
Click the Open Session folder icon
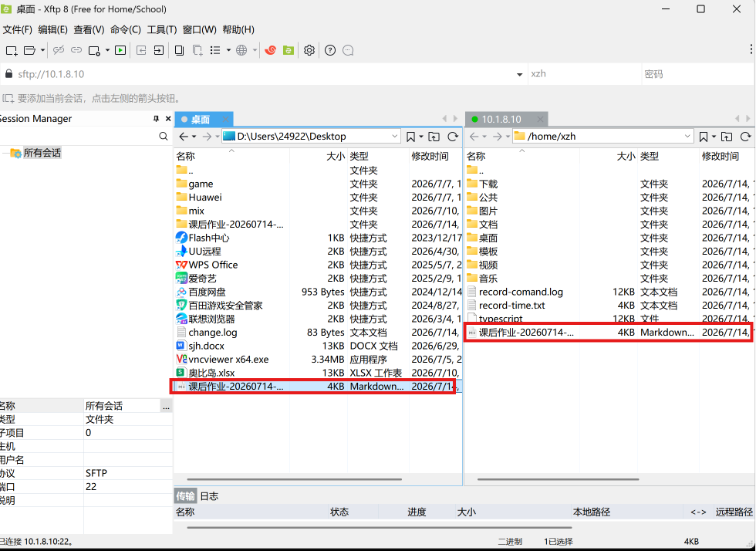click(x=30, y=50)
